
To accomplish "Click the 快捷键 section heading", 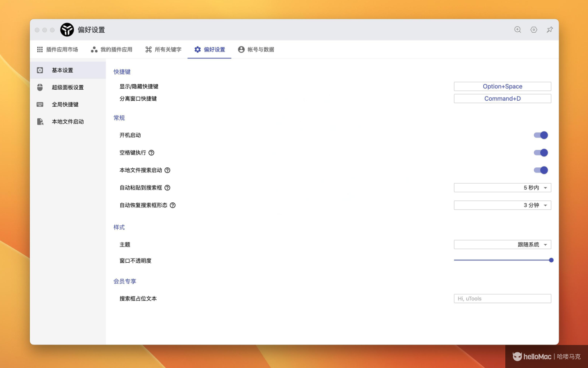I will tap(122, 72).
